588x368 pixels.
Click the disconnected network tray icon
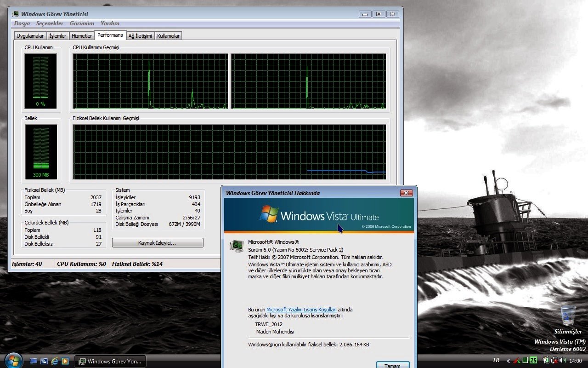pyautogui.click(x=554, y=360)
